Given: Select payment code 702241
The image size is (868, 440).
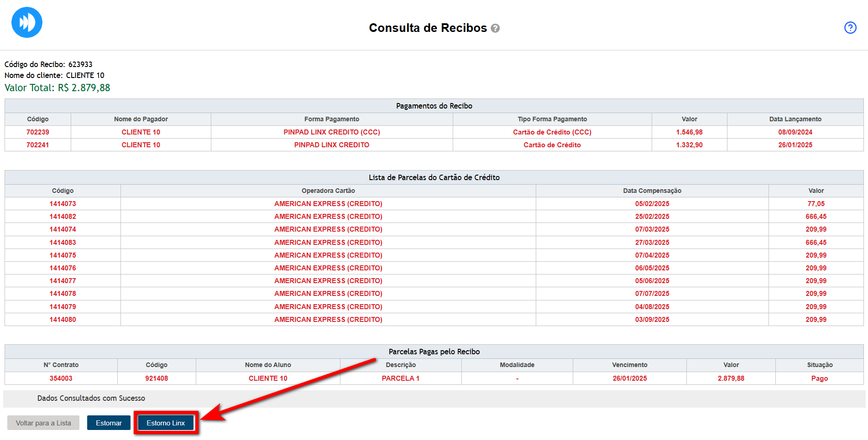Looking at the screenshot, I should (x=38, y=145).
